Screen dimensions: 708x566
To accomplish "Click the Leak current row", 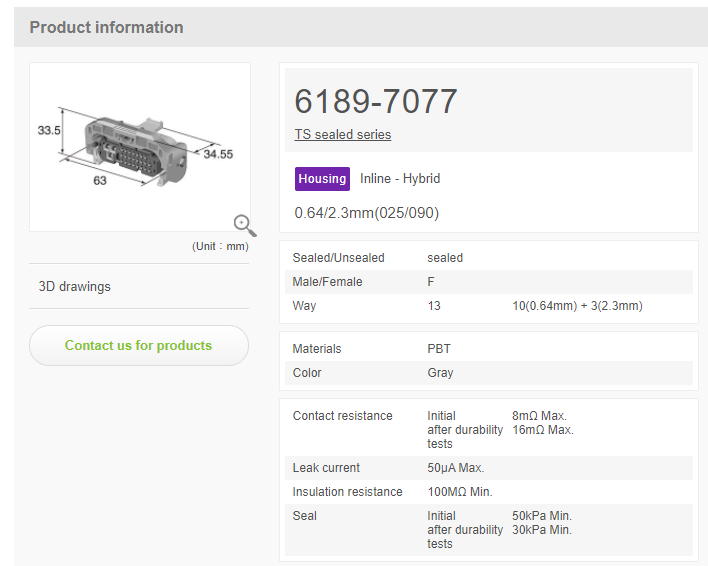I will 488,468.
